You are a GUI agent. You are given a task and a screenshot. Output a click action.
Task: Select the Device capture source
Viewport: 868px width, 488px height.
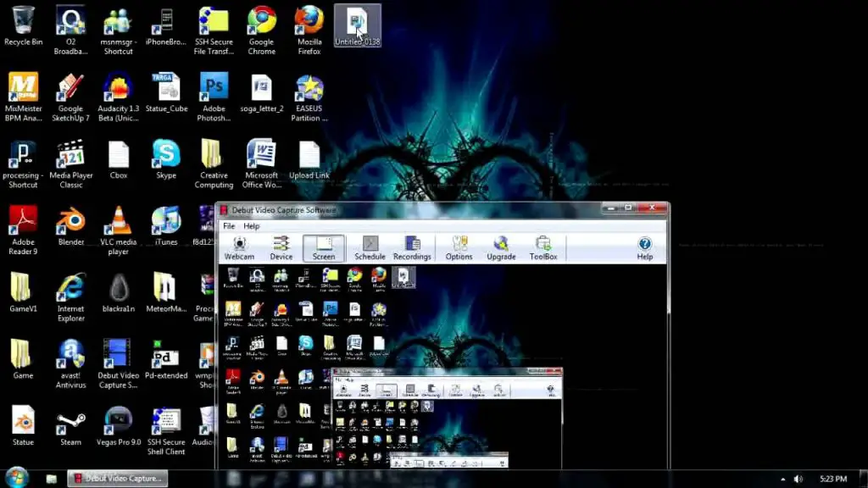(x=281, y=248)
